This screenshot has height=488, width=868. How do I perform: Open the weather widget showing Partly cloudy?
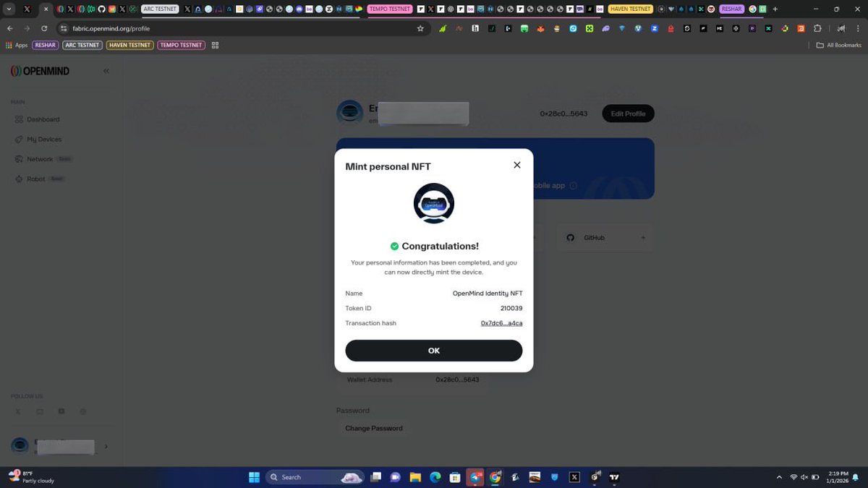click(33, 477)
